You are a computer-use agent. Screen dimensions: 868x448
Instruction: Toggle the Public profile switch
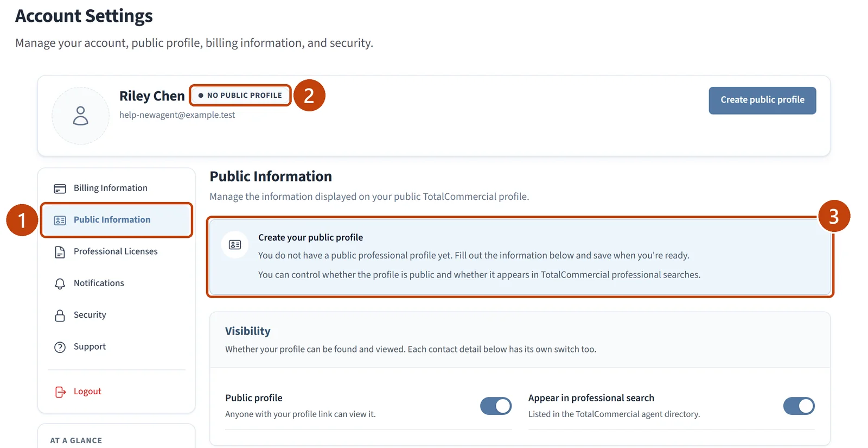(x=496, y=406)
